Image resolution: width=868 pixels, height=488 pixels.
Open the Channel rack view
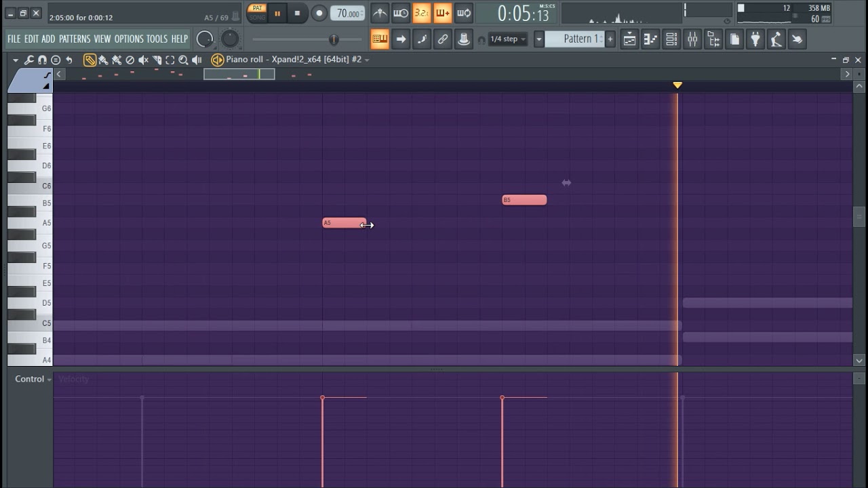point(671,39)
